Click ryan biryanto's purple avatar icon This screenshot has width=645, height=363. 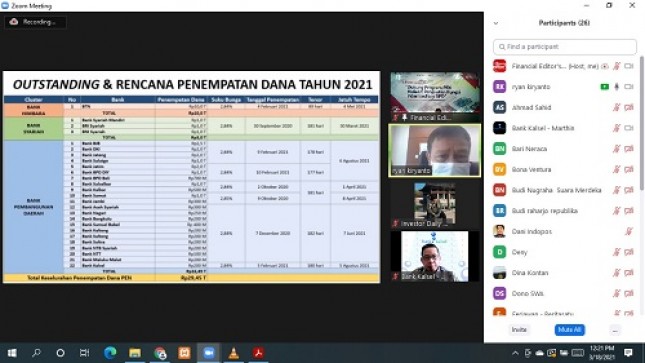(499, 87)
